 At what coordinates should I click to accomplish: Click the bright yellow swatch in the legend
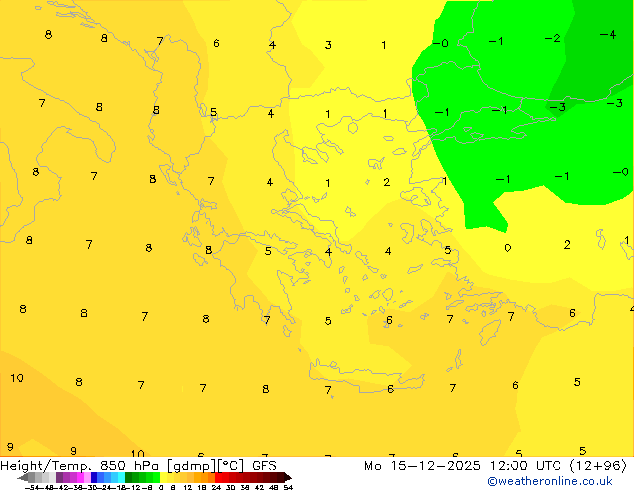(x=164, y=477)
